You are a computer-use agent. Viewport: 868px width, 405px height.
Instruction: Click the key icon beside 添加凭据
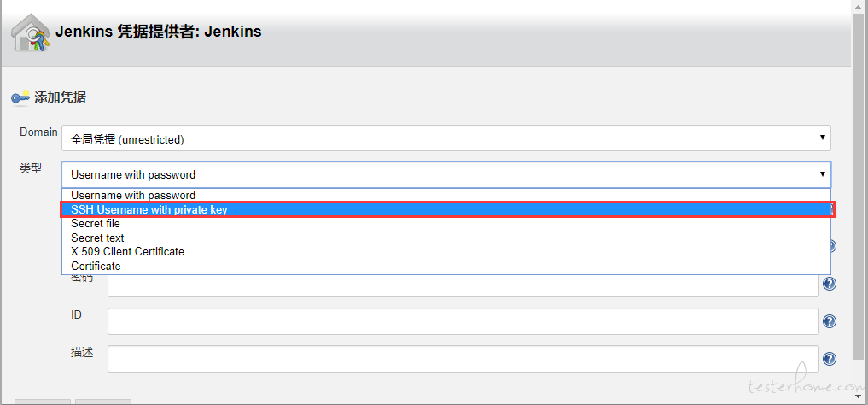tap(20, 98)
